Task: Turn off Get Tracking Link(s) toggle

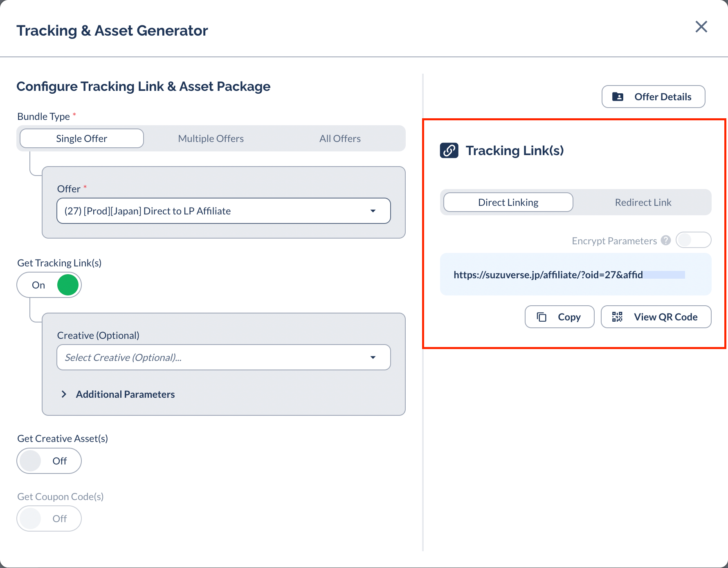Action: point(49,285)
